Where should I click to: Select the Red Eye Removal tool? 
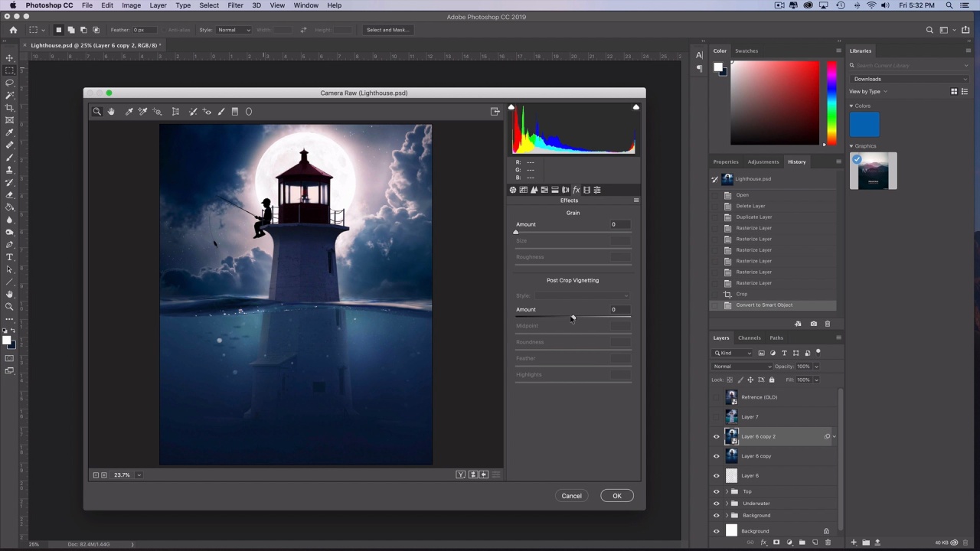coord(207,112)
